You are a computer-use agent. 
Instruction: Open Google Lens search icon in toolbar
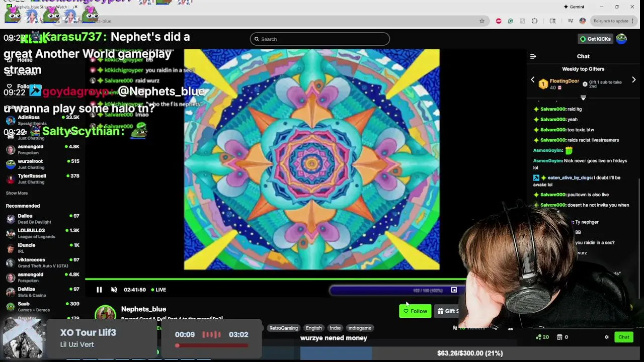[x=552, y=21]
